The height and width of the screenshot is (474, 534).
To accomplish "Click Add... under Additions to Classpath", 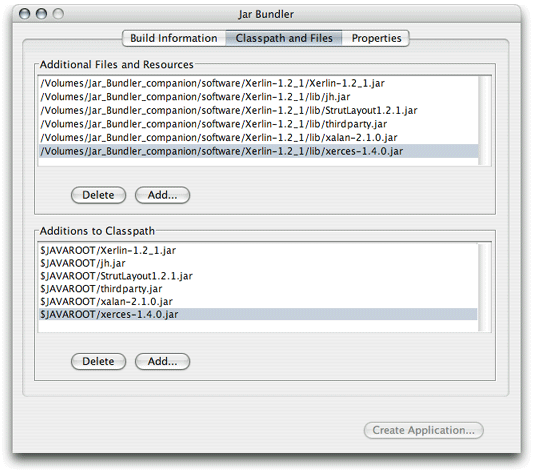I will click(162, 361).
